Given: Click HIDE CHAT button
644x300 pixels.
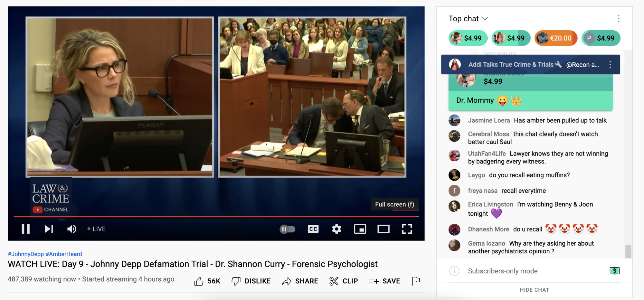Looking at the screenshot, I should point(534,290).
